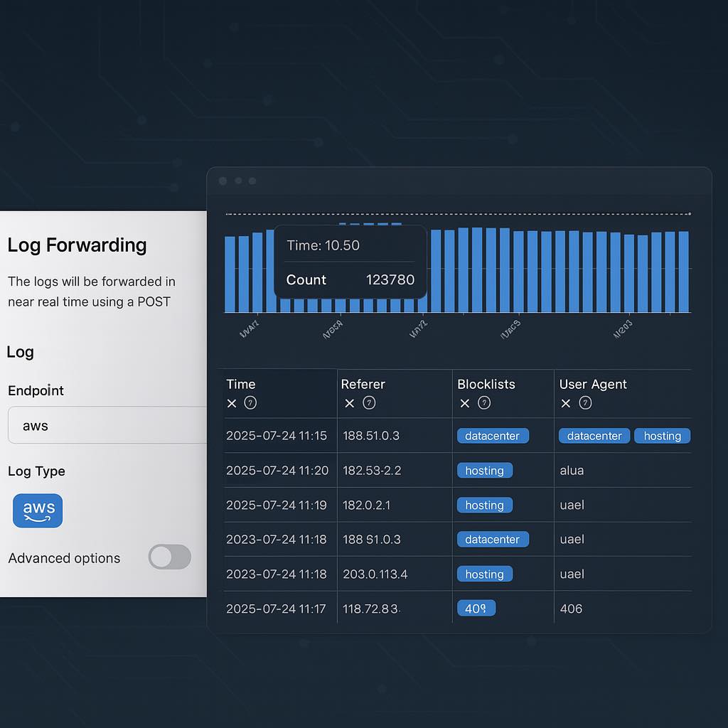Click the 409 tag in the last row
728x728 pixels.
click(x=476, y=609)
